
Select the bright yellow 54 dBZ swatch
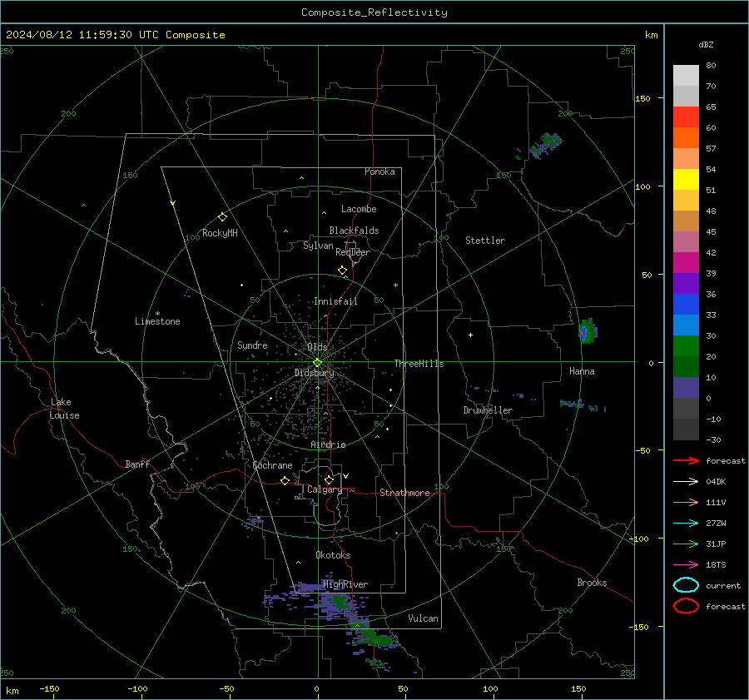686,180
